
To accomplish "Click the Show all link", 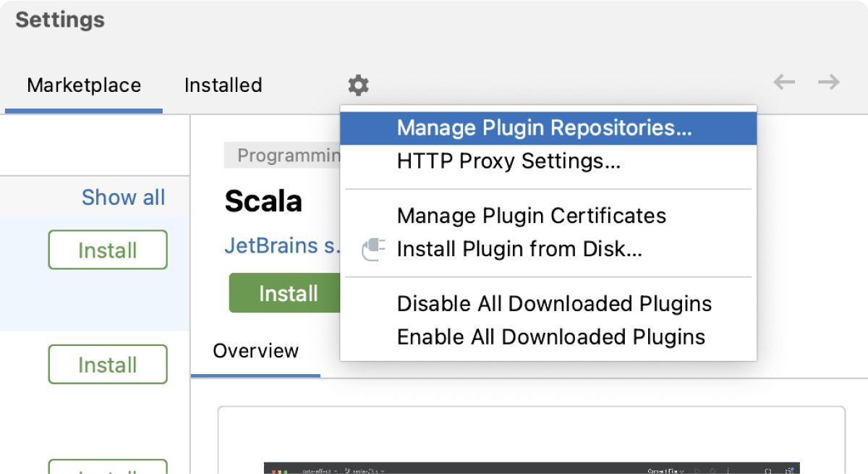I will pos(123,197).
